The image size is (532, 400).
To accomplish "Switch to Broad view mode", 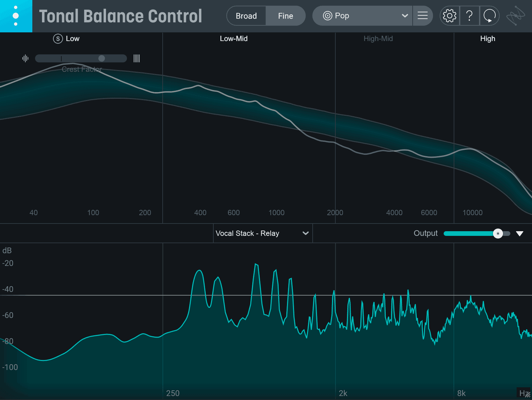I will (246, 16).
